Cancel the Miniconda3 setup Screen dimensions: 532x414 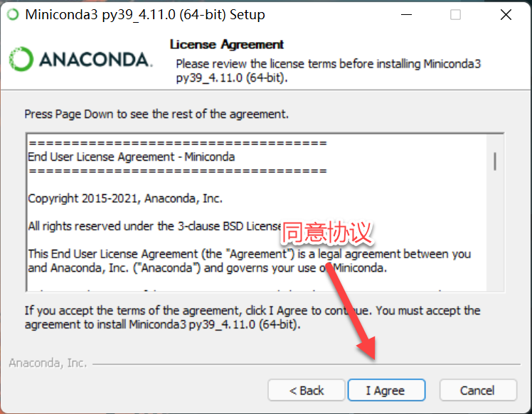pyautogui.click(x=478, y=391)
